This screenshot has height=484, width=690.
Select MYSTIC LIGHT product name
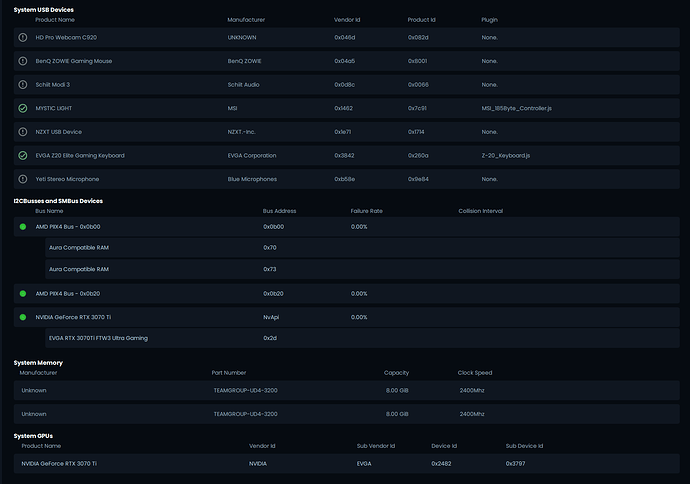coord(53,108)
